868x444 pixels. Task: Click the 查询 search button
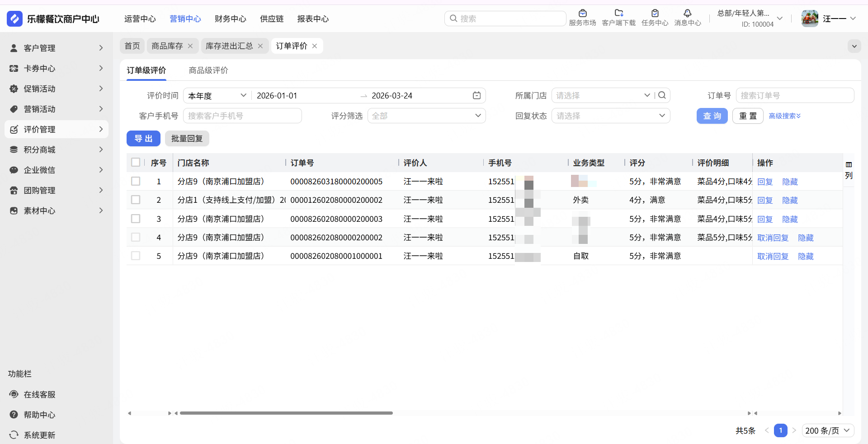point(712,116)
